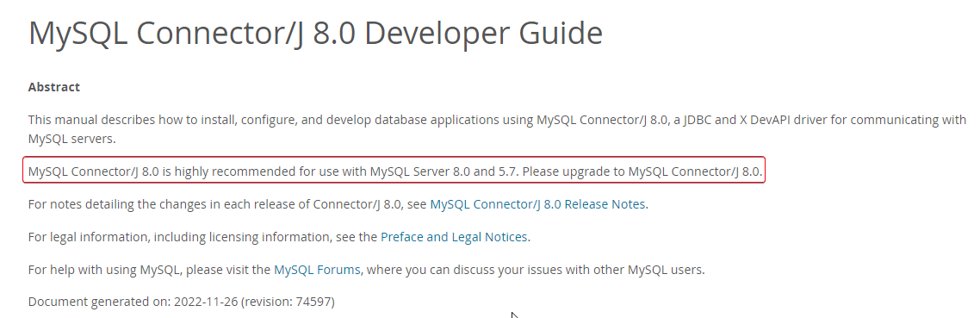Visit the MySQL Forums link

tap(317, 270)
